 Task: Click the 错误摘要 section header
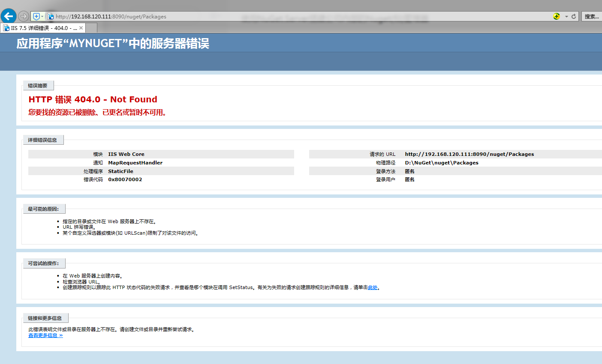pyautogui.click(x=38, y=86)
